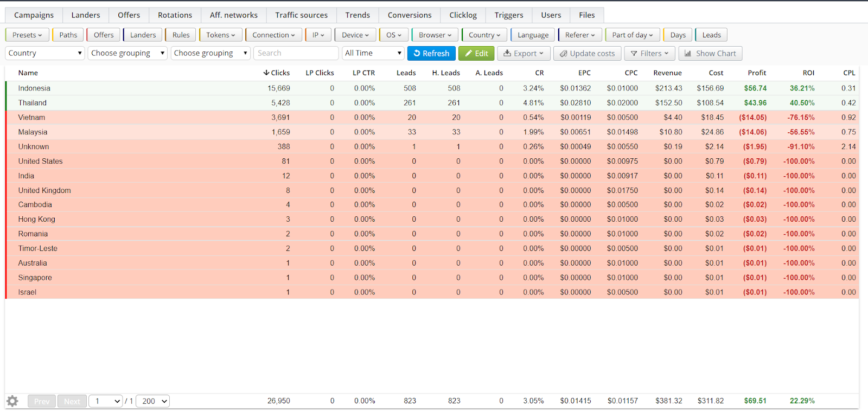
Task: Open the settings gear icon in footer
Action: (x=12, y=401)
